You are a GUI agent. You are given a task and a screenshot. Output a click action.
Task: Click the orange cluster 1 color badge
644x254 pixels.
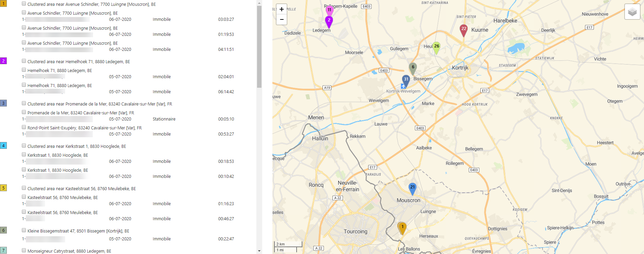[x=3, y=3]
